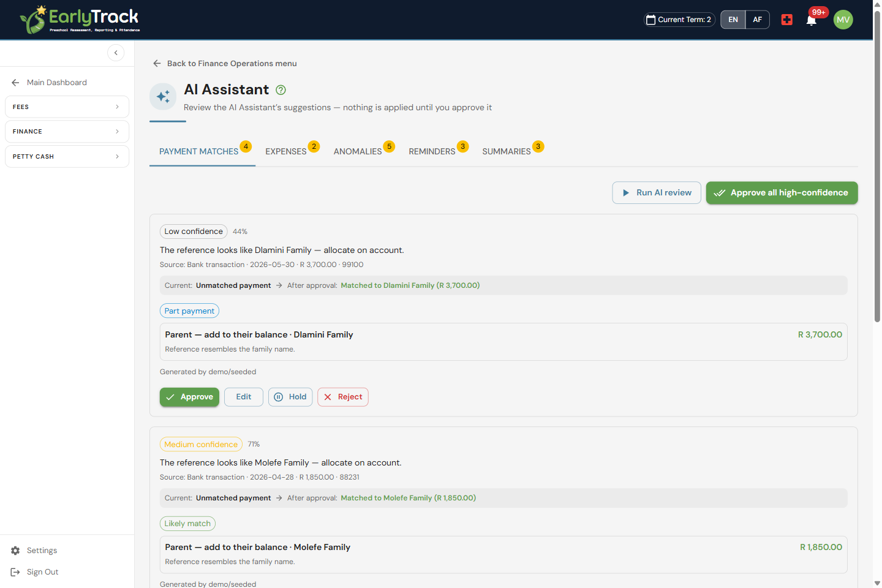Switch language to AF
882x588 pixels.
click(x=758, y=20)
